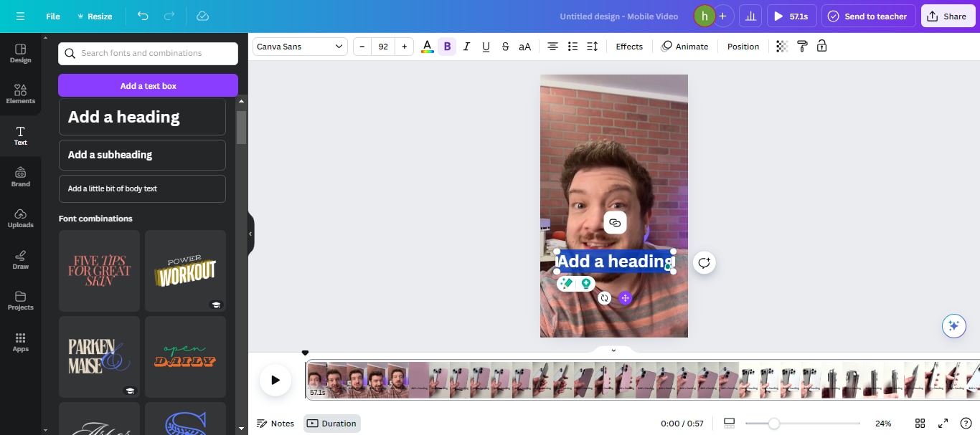Image resolution: width=980 pixels, height=435 pixels.
Task: Click the Share button
Action: click(948, 16)
